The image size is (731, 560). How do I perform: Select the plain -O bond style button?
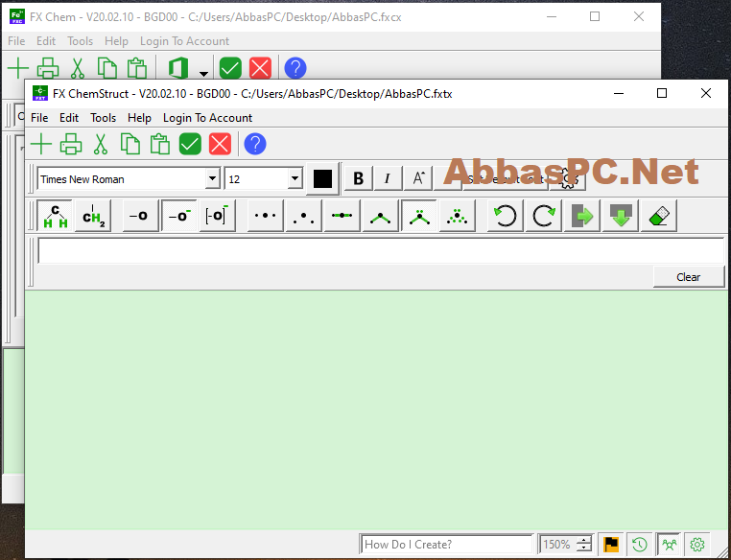(140, 216)
